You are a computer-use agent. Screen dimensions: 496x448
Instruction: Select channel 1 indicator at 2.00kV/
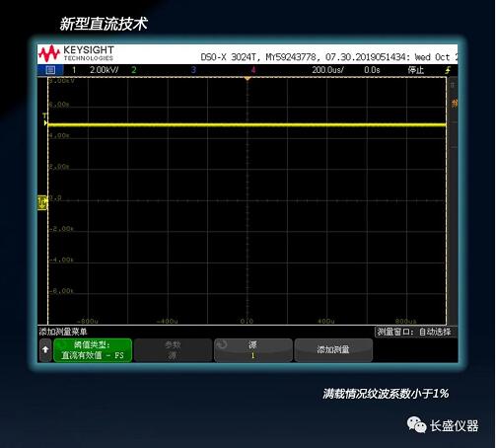click(96, 70)
